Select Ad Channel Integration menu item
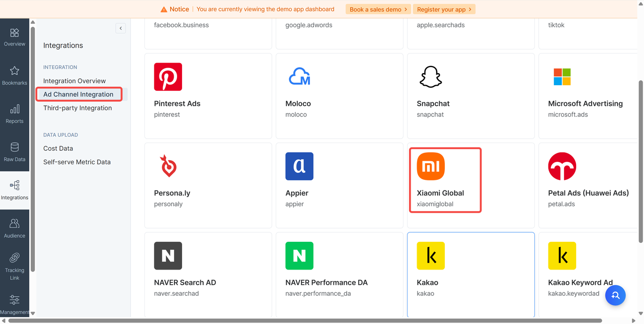This screenshot has height=324, width=644. tap(78, 94)
